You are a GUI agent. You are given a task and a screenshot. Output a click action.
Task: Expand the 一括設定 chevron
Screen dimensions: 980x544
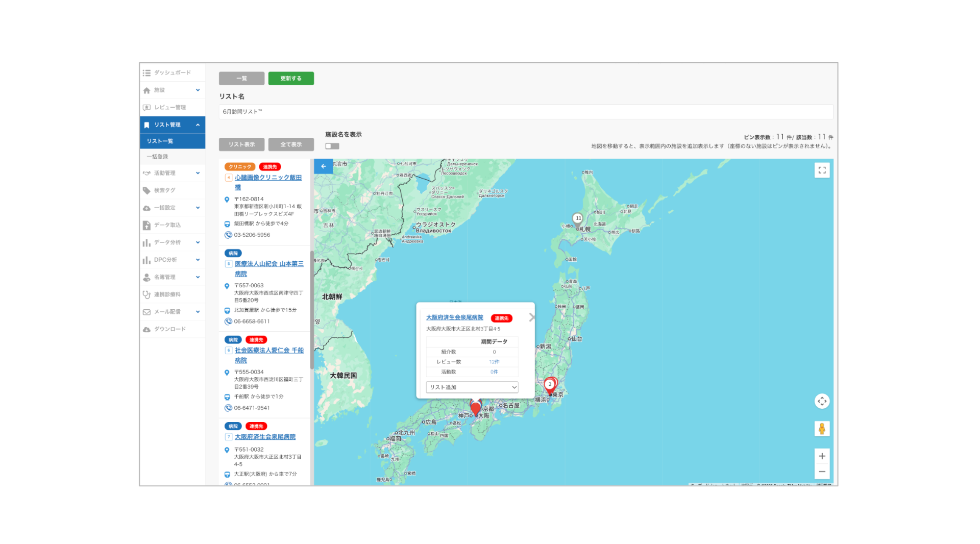tap(198, 208)
